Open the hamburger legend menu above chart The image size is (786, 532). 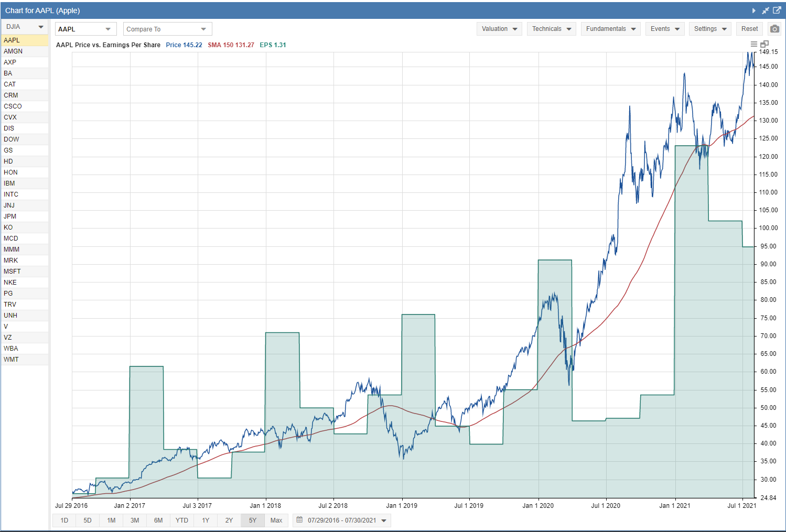754,45
